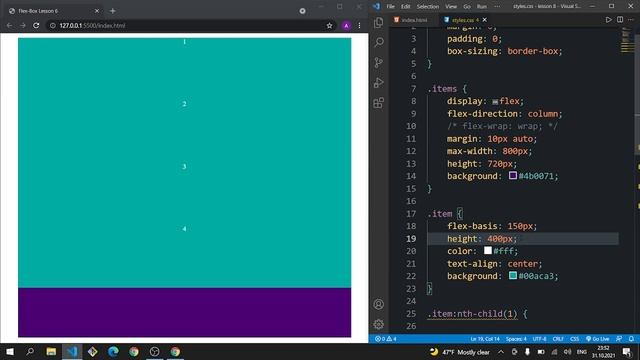Click the .item:nth-child(1) selector
Viewport: 640px width, 360px height.
tap(472, 314)
